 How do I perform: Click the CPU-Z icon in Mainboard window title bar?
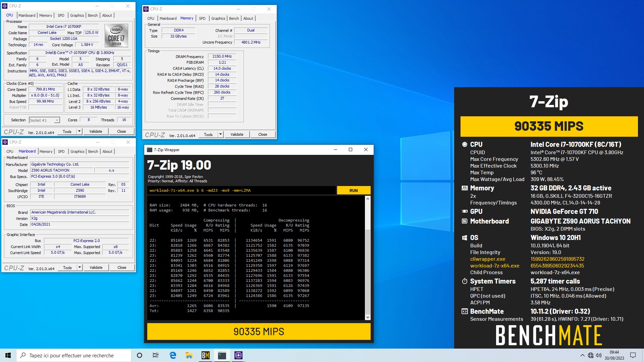5,142
